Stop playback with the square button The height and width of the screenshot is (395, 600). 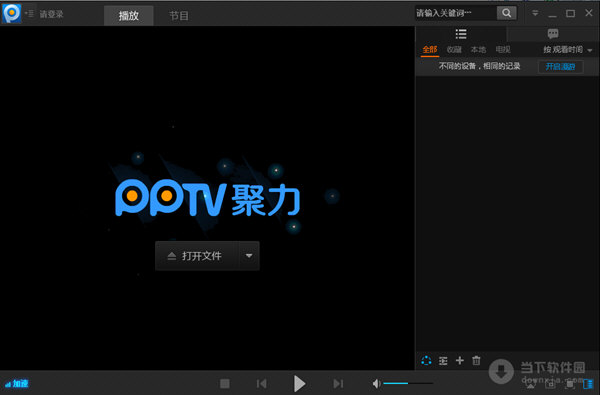coord(225,384)
